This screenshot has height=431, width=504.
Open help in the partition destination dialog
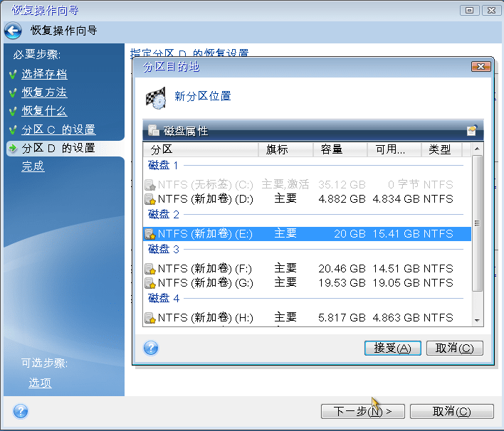pyautogui.click(x=151, y=348)
